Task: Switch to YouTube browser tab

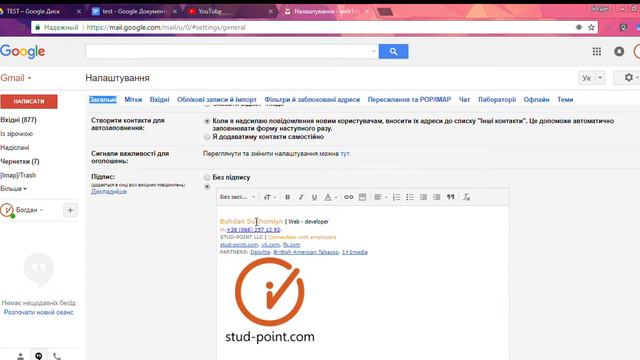Action: coord(231,11)
